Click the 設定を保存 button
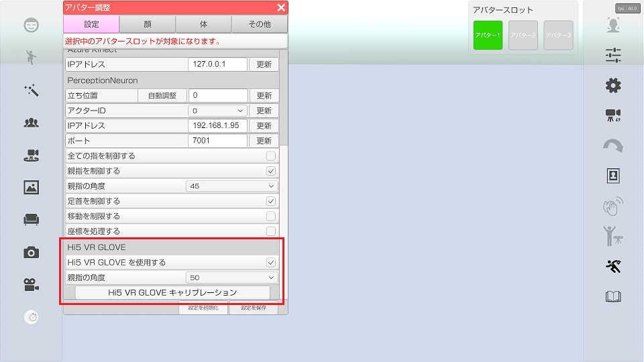Image resolution: width=644 pixels, height=362 pixels. tap(254, 308)
